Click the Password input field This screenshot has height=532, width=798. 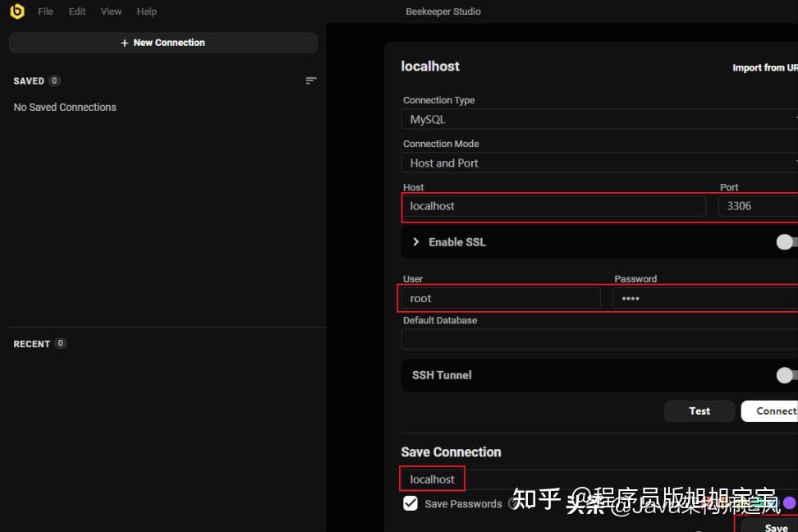(705, 298)
